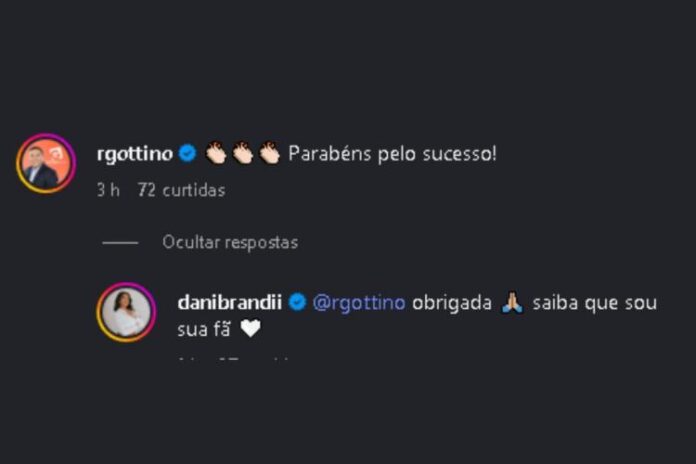Click the third clapping hands emoji
The image size is (696, 464).
pos(268,154)
